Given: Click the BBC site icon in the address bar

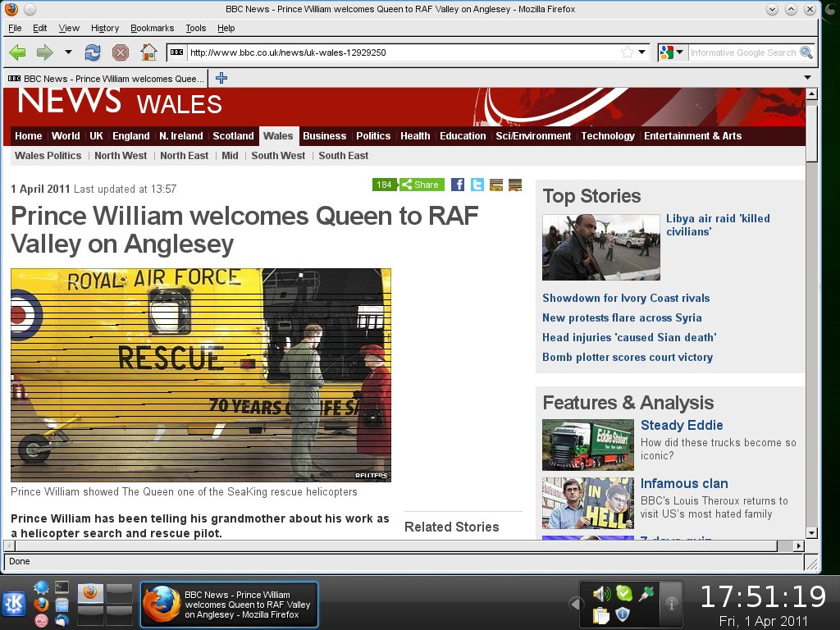Looking at the screenshot, I should (x=177, y=52).
